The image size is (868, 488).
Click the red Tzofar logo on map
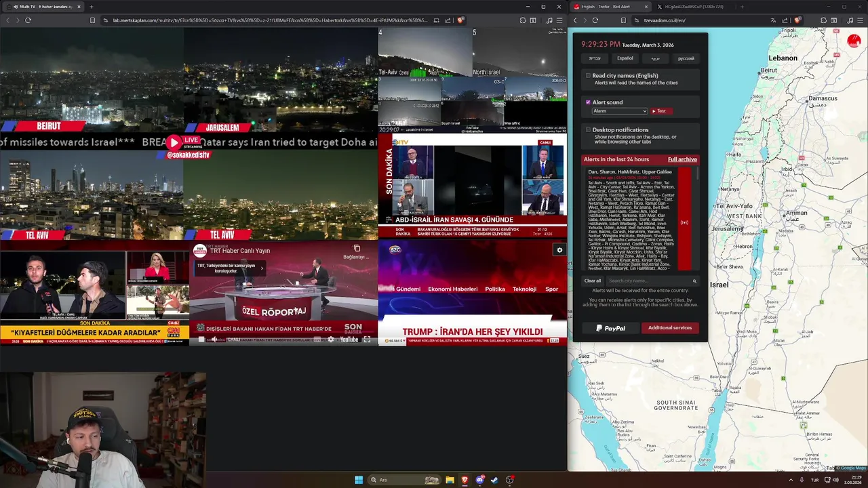pos(854,41)
